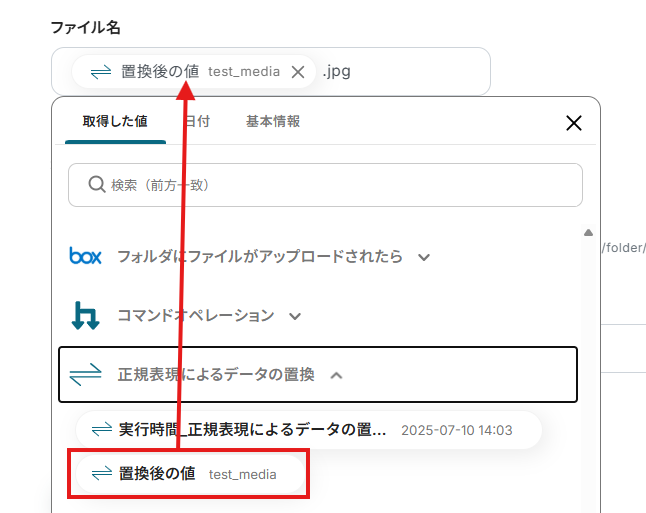
Task: Click the box logo icon
Action: coord(85,256)
